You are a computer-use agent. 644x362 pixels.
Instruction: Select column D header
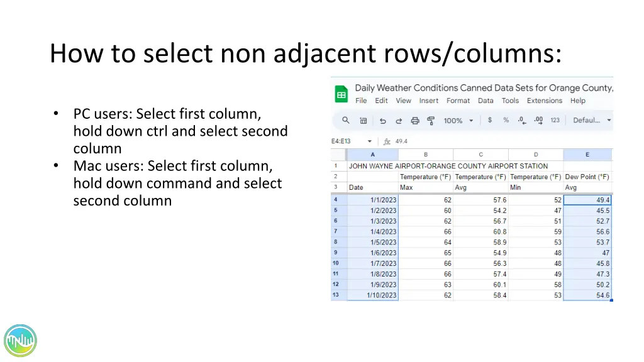click(x=536, y=155)
